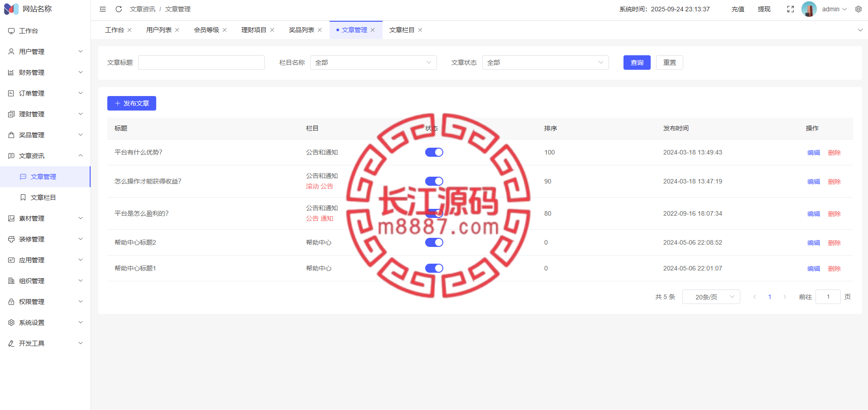This screenshot has height=410, width=868.
Task: Click the 用户管理 user icon
Action: [x=11, y=52]
